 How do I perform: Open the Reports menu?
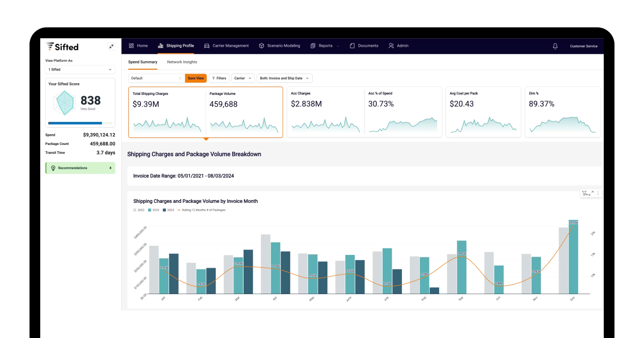coord(325,46)
